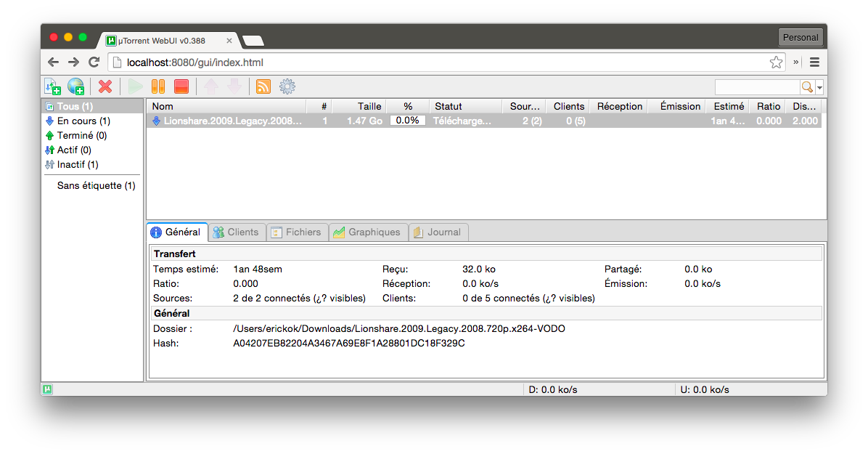
Task: Switch to the Général tab
Action: 177,232
